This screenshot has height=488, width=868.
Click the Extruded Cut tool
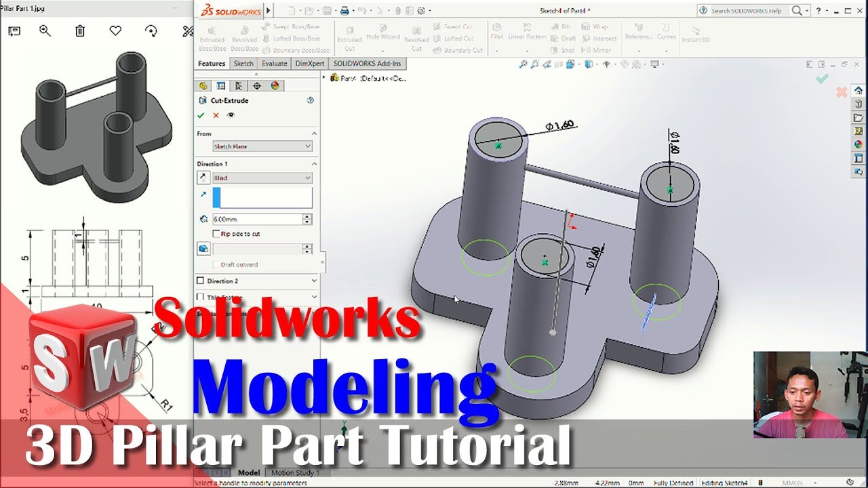(349, 38)
